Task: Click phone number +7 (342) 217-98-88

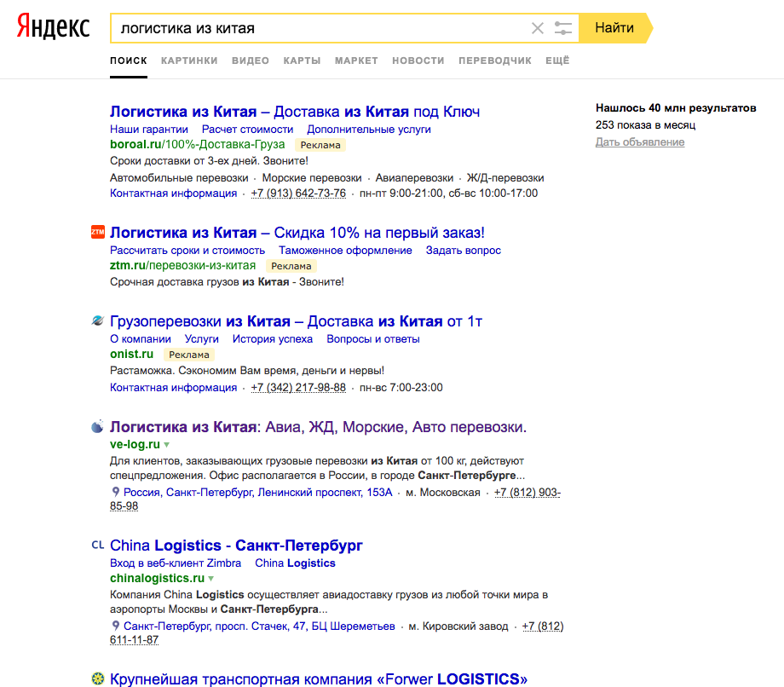Action: coord(298,388)
